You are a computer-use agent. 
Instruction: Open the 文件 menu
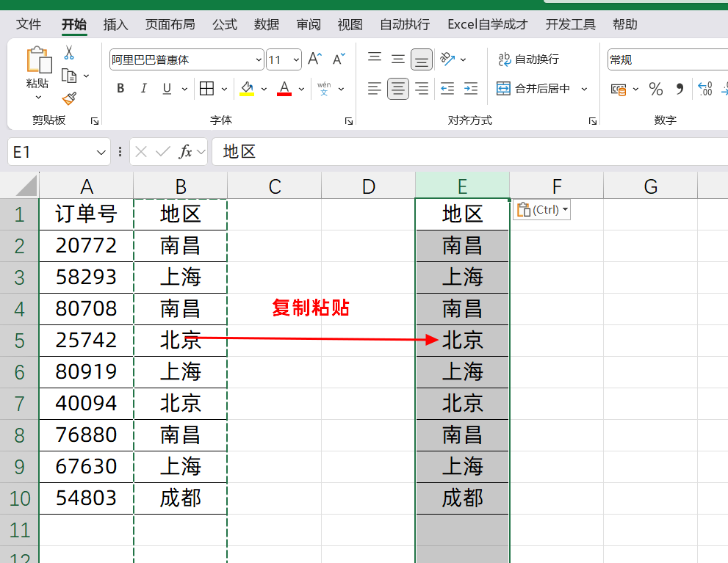[x=29, y=24]
